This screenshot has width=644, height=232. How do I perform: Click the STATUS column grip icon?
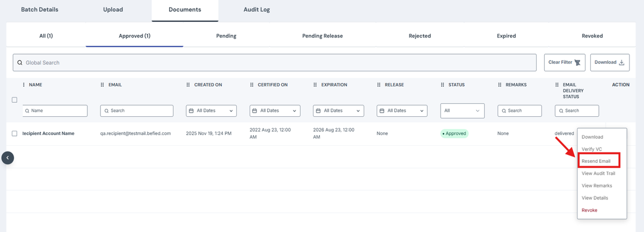[x=443, y=85]
